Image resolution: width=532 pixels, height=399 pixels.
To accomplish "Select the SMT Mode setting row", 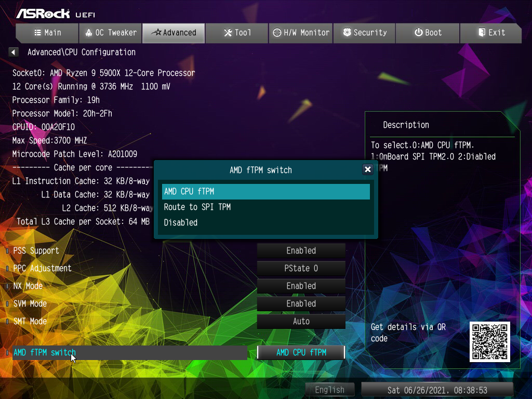I will coord(129,321).
